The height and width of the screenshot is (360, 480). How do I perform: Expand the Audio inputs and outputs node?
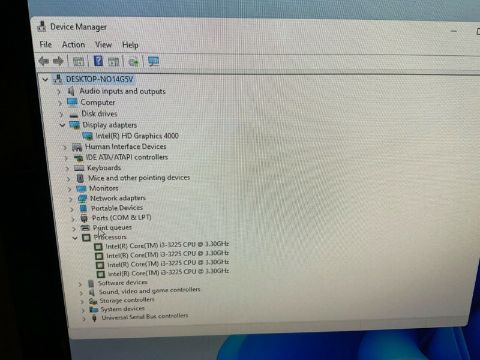point(59,91)
